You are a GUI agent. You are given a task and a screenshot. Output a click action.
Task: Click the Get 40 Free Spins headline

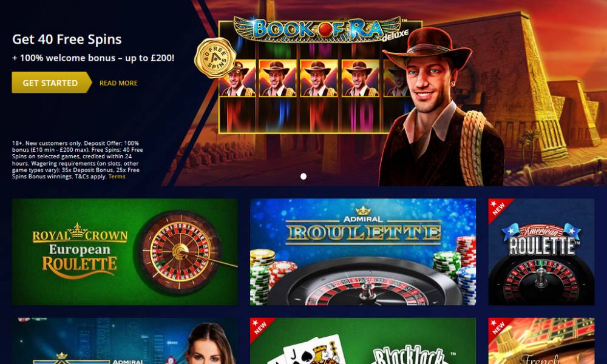pos(67,39)
